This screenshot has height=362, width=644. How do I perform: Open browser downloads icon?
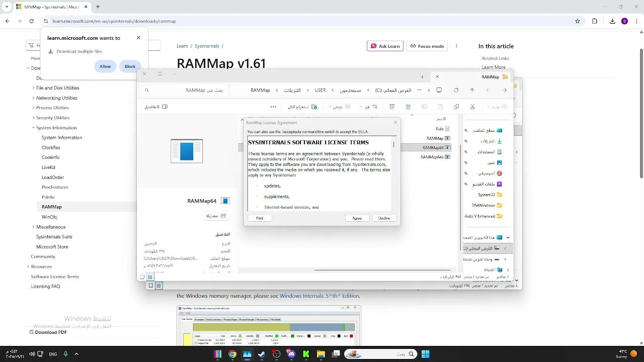pos(612,21)
